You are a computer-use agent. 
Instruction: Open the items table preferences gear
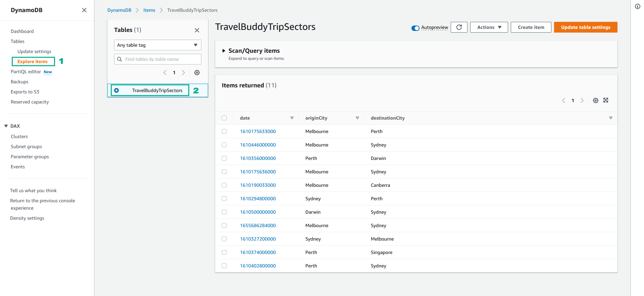pyautogui.click(x=596, y=100)
